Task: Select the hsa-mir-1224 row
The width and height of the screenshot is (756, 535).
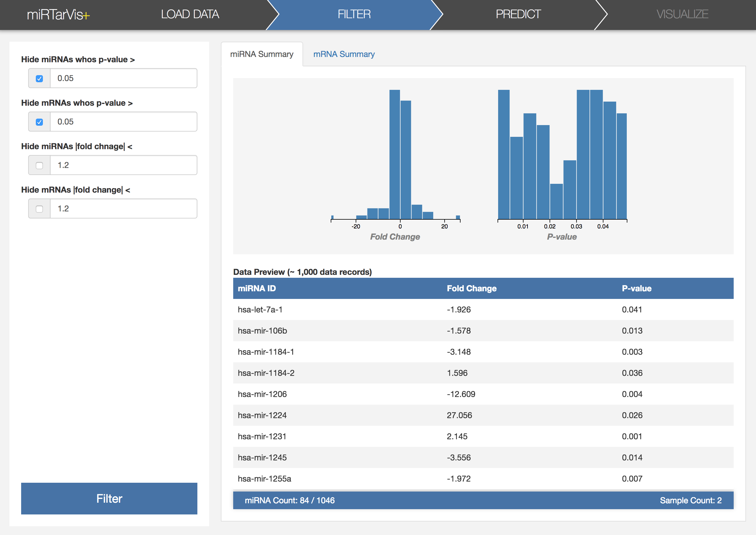Action: pos(483,415)
